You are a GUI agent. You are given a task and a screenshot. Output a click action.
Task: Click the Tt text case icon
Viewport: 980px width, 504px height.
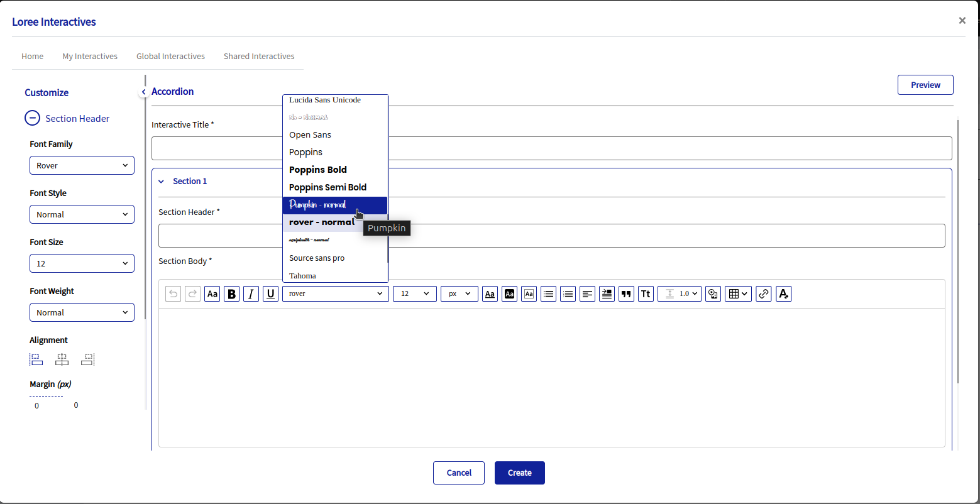[x=646, y=293]
